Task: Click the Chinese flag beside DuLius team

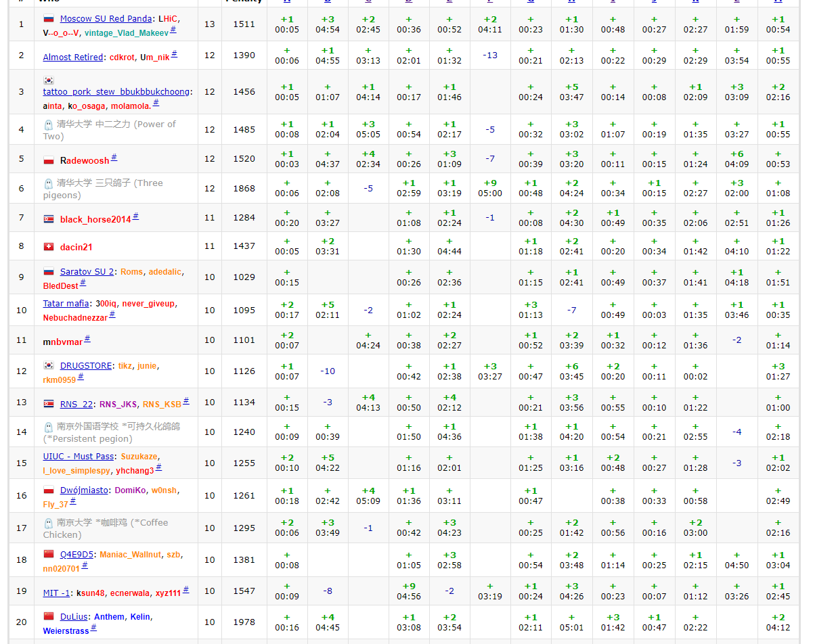Action: click(49, 616)
